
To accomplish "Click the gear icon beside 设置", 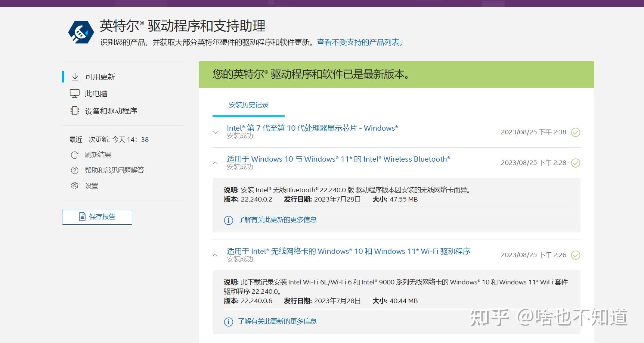I will pos(75,185).
